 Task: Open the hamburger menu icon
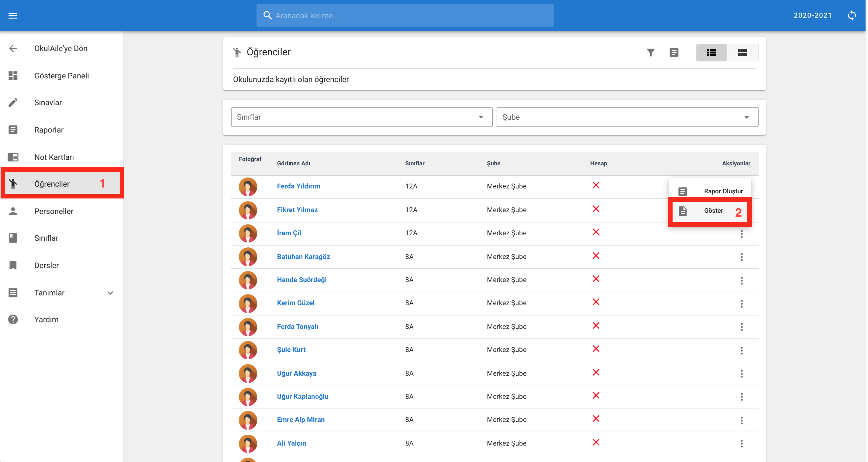13,16
